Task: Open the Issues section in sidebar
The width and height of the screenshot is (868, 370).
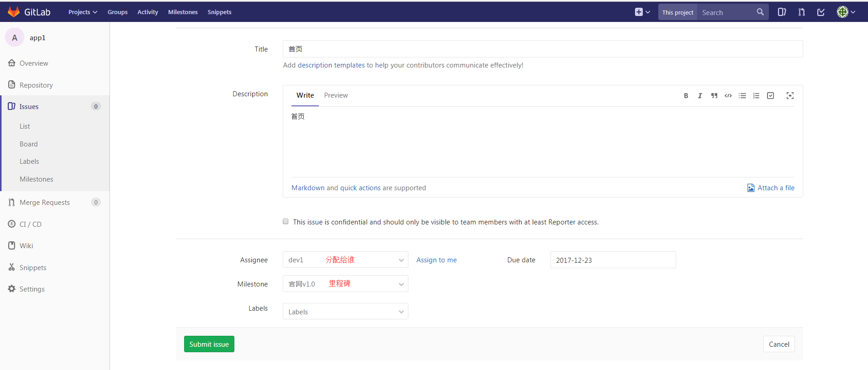Action: (55, 106)
